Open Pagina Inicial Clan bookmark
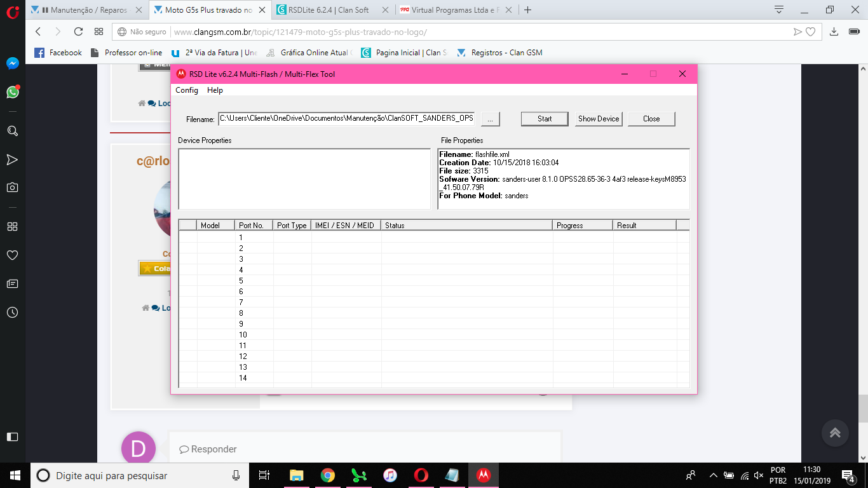This screenshot has height=488, width=868. point(404,53)
